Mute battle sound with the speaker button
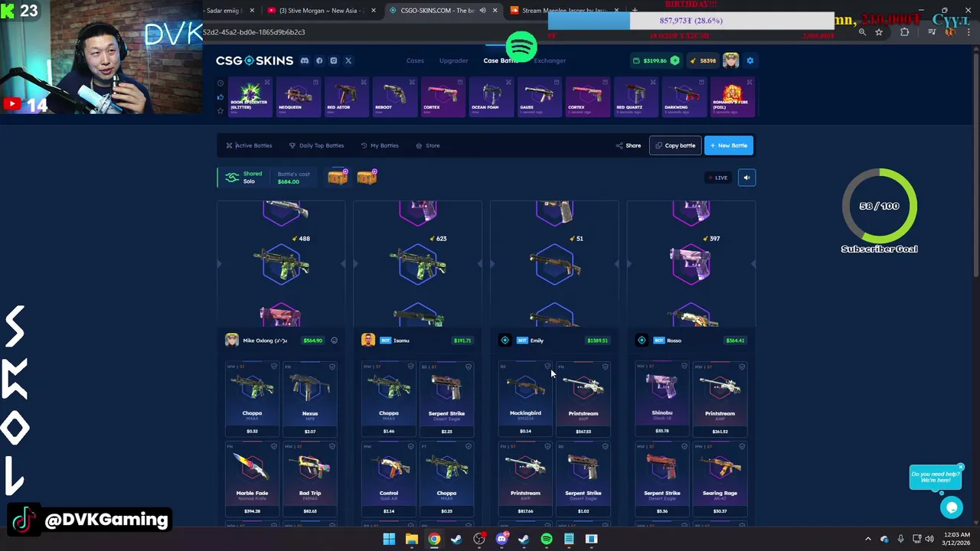Viewport: 980px width, 551px height. tap(746, 178)
